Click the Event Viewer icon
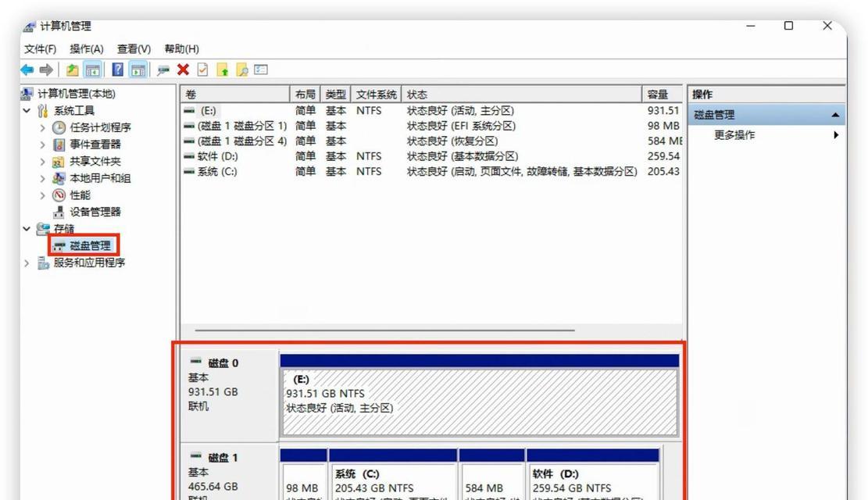This screenshot has height=500, width=868. (59, 145)
